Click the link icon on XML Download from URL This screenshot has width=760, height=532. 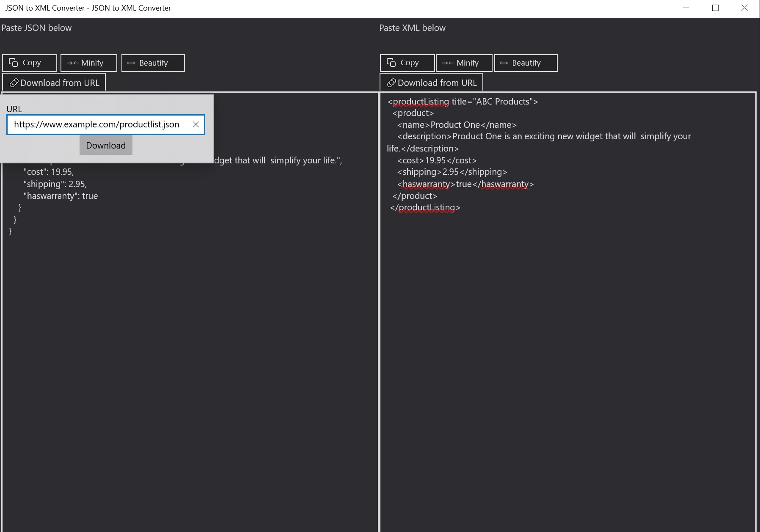[x=391, y=83]
